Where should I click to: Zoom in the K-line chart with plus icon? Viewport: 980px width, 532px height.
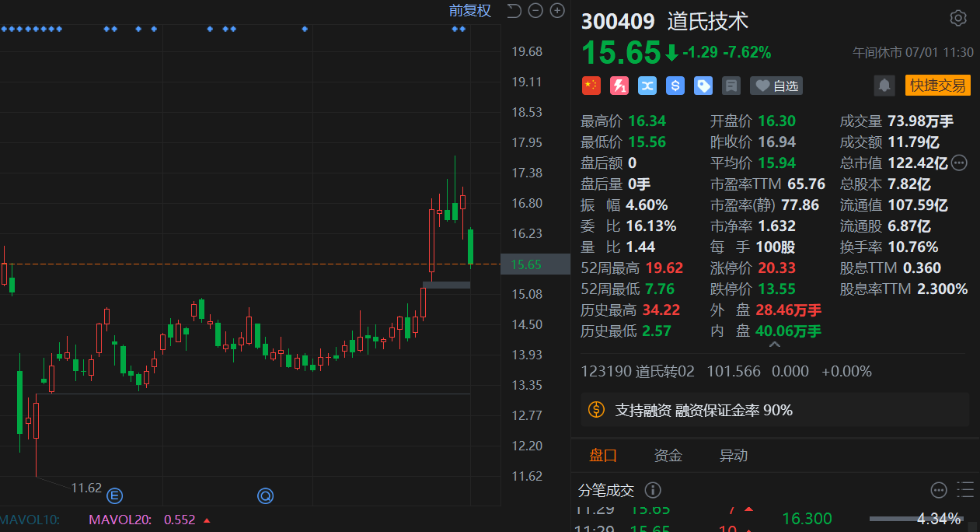[557, 10]
